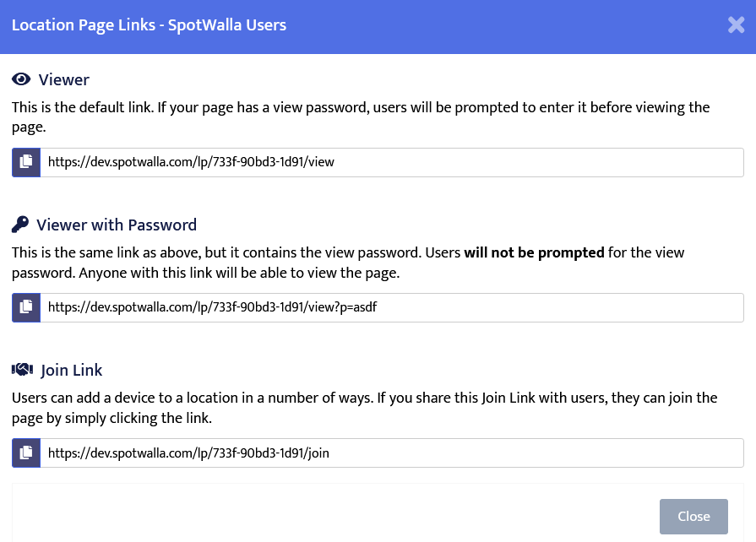Click the Viewer section heading text

(x=64, y=80)
